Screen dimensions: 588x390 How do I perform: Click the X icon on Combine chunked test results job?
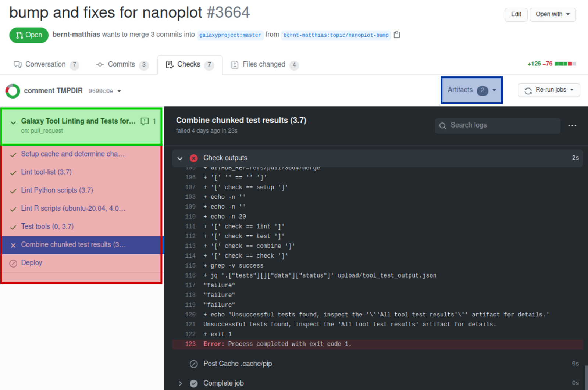pos(13,245)
